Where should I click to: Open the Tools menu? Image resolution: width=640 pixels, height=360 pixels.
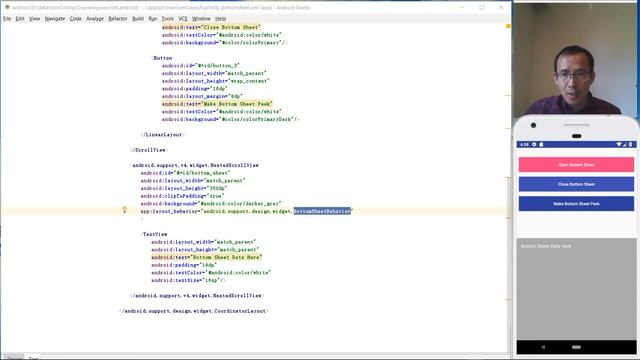tap(167, 19)
